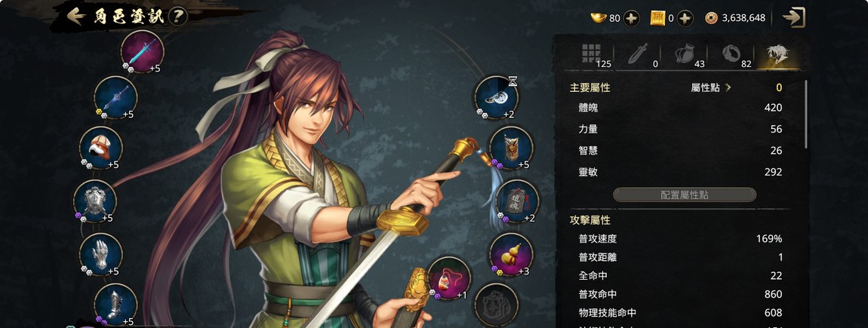
Task: Add gold ingots with plus button
Action: point(631,18)
